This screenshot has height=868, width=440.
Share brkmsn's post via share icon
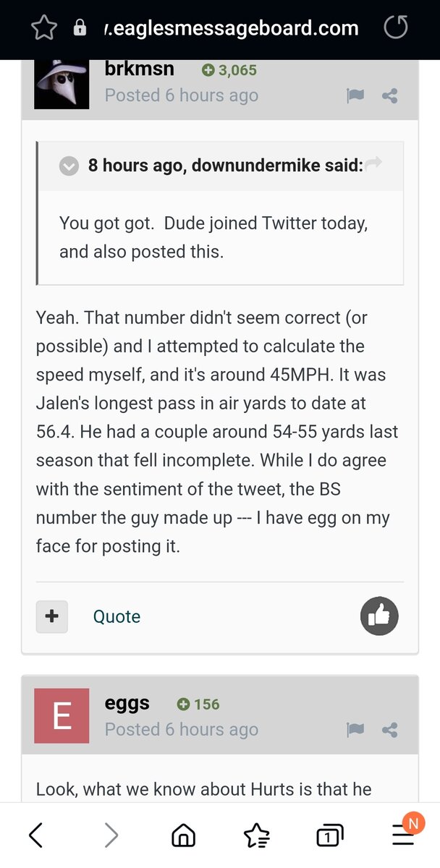tap(390, 95)
